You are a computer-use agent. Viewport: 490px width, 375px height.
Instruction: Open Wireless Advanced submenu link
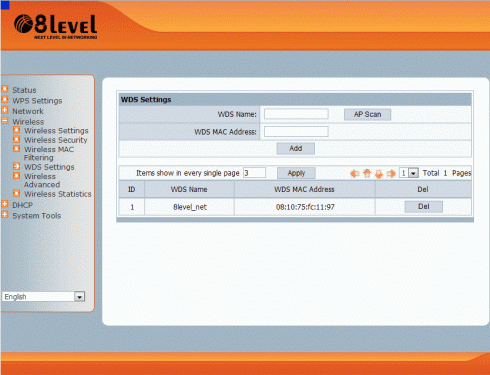[x=42, y=180]
